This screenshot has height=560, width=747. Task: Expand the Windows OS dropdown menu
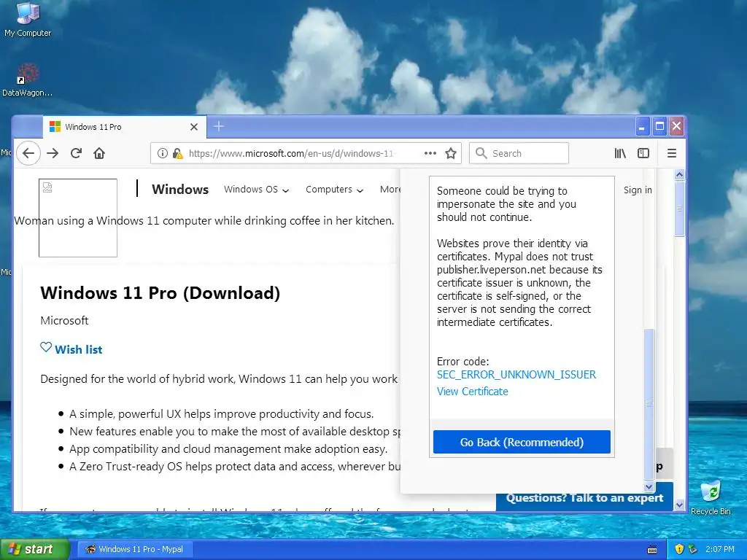[x=256, y=190]
